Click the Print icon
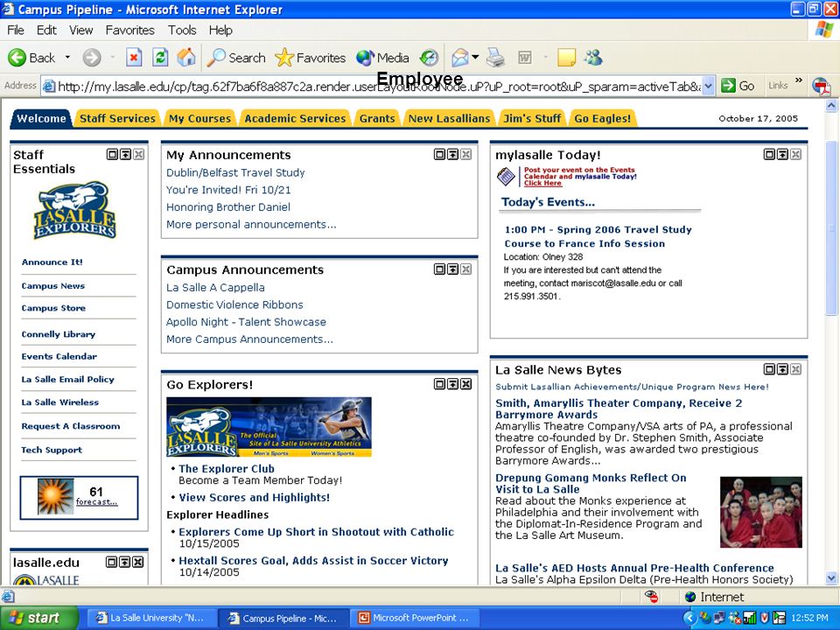Screen dimensions: 840x630 pyautogui.click(x=495, y=58)
